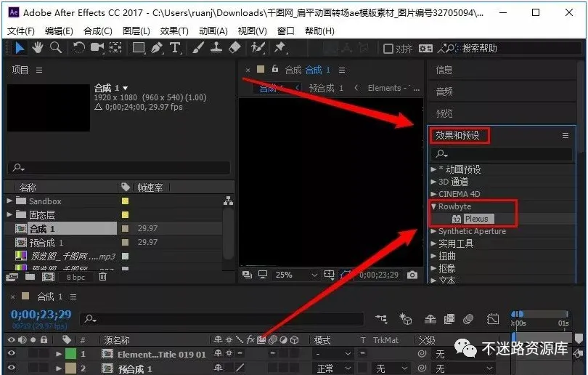Image resolution: width=588 pixels, height=375 pixels.
Task: Select the Roto Brush tool
Action: tap(258, 48)
